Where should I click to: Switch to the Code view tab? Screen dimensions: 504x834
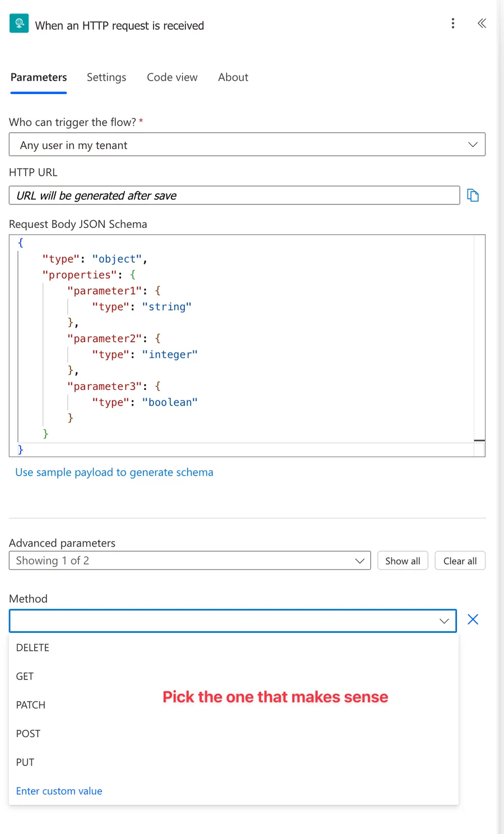172,77
